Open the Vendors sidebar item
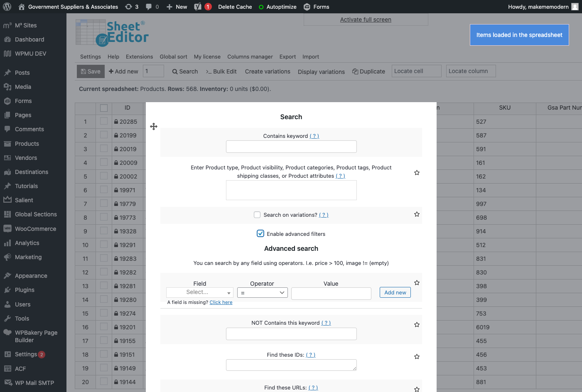This screenshot has height=392, width=582. point(26,158)
